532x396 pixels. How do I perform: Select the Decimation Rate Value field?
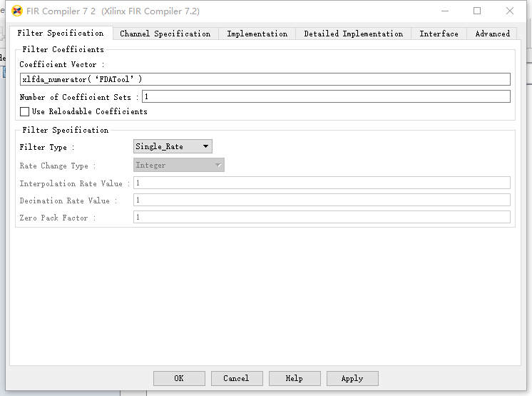322,200
